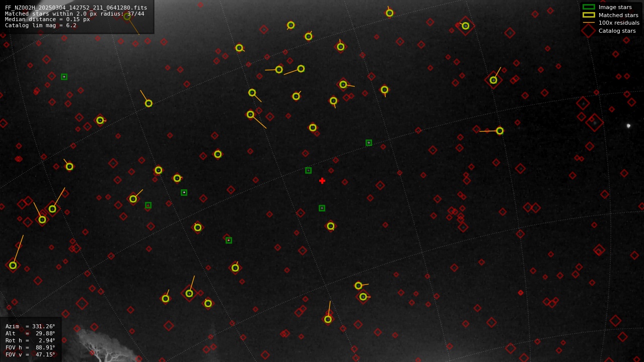Select the red cross marker at image center

tap(322, 181)
